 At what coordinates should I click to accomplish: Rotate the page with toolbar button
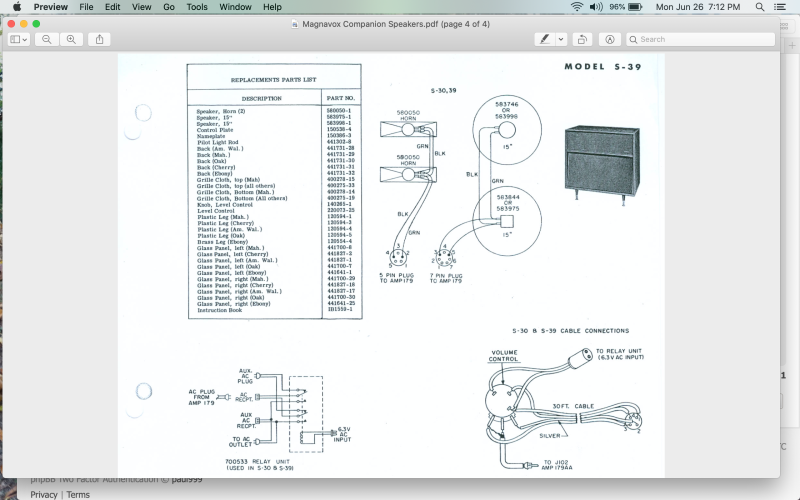[582, 39]
